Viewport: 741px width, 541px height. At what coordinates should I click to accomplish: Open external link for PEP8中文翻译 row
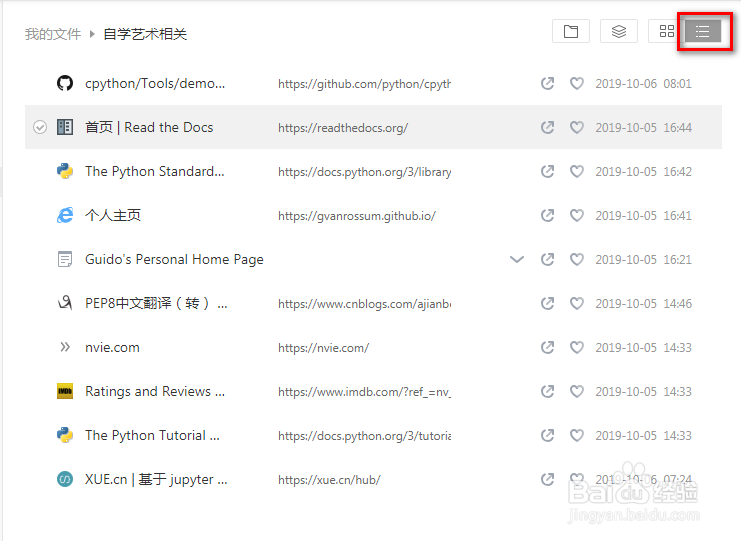click(547, 303)
